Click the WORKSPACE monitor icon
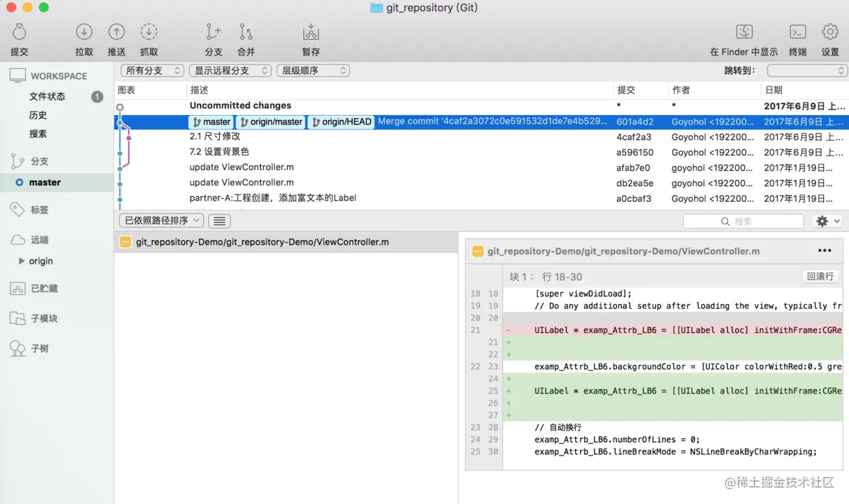Viewport: 849px width, 504px height. pyautogui.click(x=18, y=76)
